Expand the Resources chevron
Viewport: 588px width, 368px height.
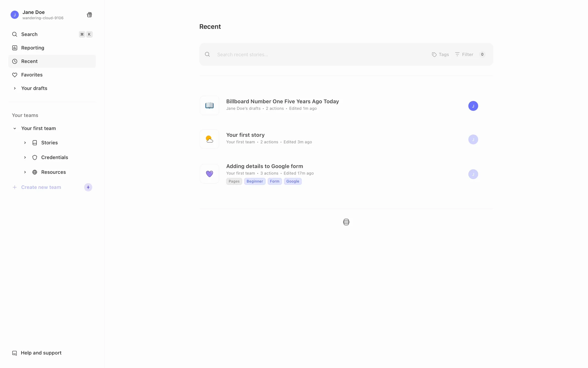[25, 172]
